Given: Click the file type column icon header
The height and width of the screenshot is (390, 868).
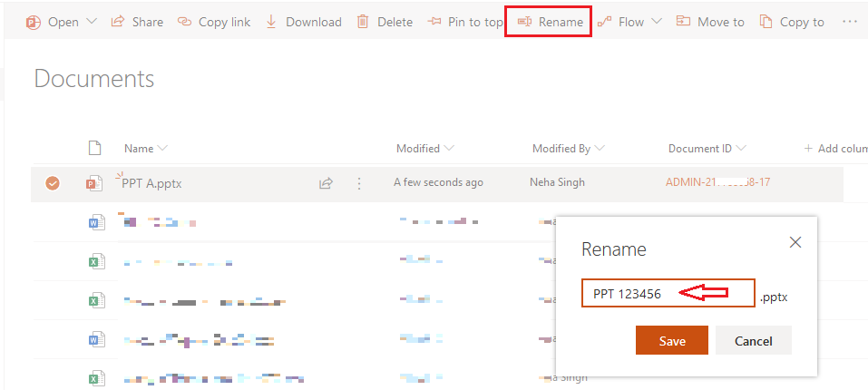Looking at the screenshot, I should 95,148.
